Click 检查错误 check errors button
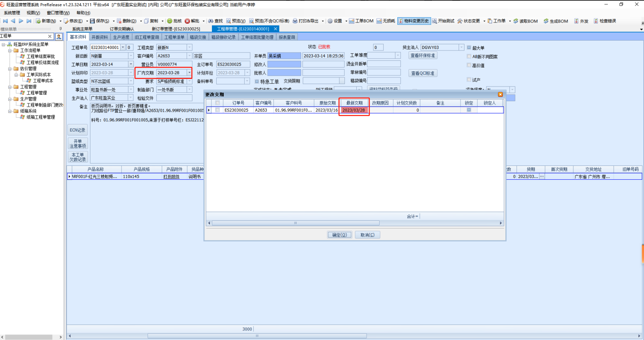The height and width of the screenshot is (340, 644). [605, 21]
